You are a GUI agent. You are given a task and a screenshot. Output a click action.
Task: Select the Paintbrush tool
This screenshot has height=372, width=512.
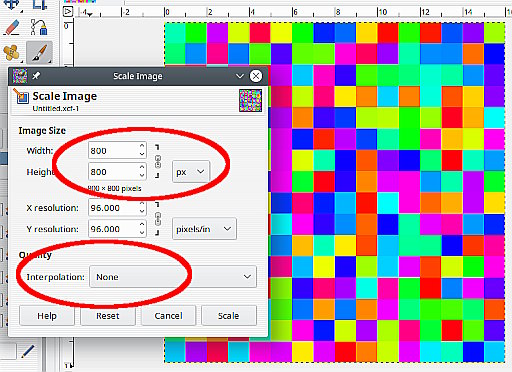coord(40,53)
